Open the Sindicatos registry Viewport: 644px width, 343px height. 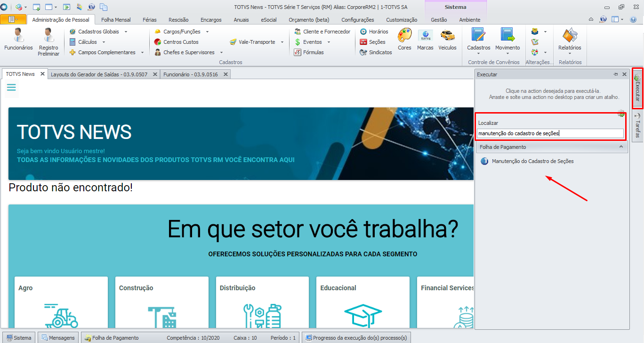(376, 52)
